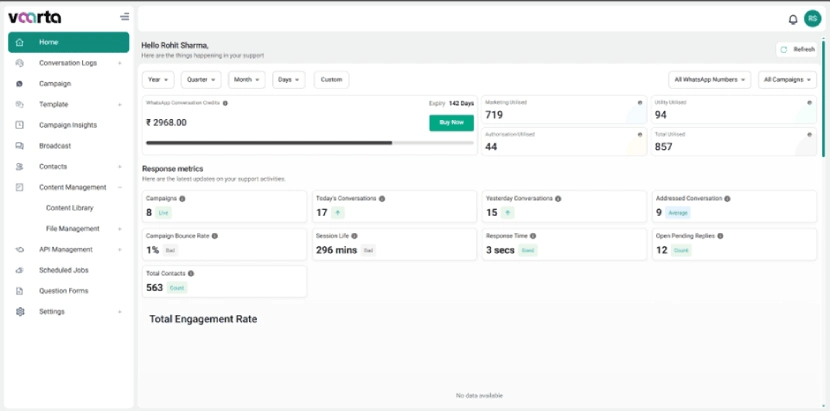Open the Quarter filter dropdown
Viewport: 830px width, 411px height.
click(201, 79)
